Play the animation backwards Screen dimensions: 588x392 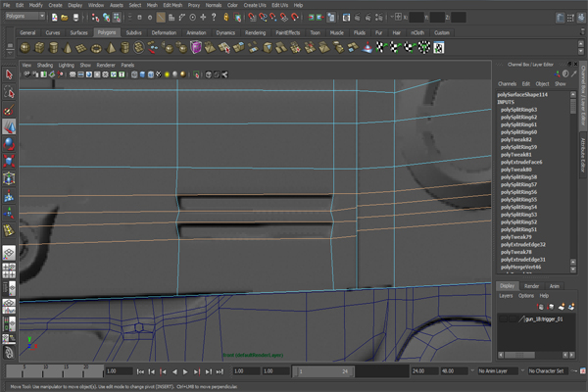174,371
